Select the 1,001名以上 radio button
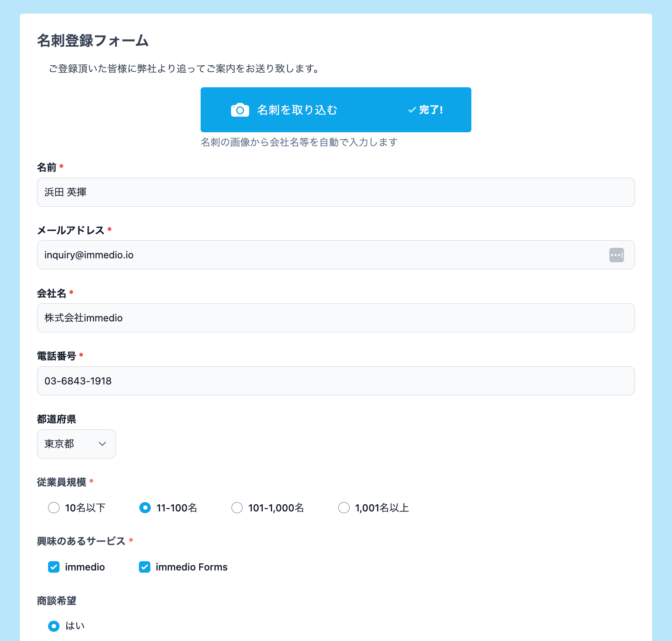Screen dimensions: 672x641 [344, 508]
